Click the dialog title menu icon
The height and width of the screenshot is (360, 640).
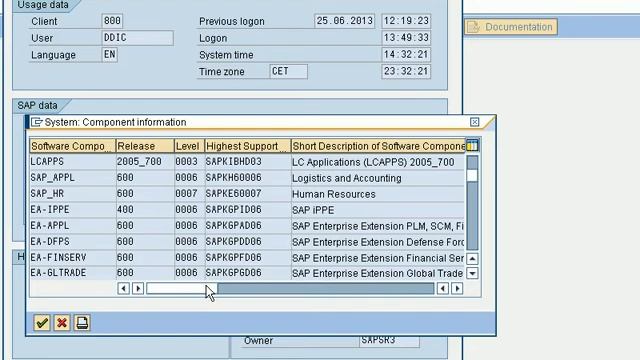tap(37, 122)
